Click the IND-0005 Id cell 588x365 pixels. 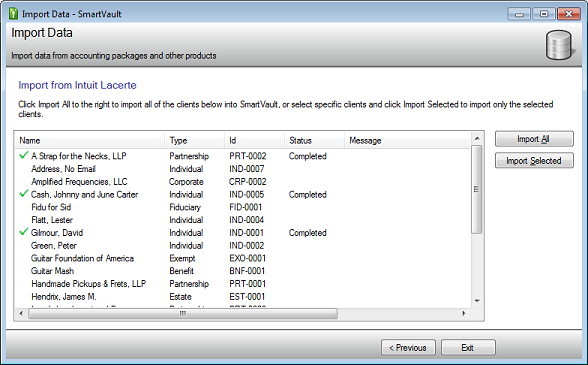(x=247, y=194)
